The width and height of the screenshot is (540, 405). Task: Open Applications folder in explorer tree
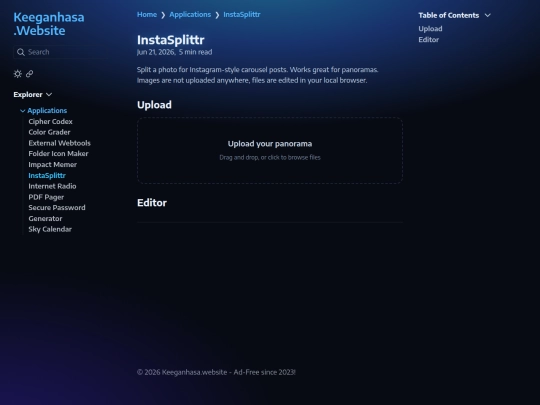tap(47, 111)
